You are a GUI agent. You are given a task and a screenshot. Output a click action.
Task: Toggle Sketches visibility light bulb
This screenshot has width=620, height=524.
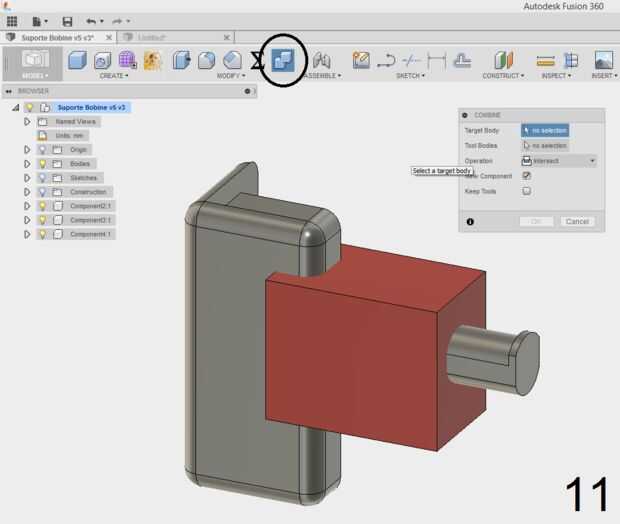pyautogui.click(x=42, y=178)
